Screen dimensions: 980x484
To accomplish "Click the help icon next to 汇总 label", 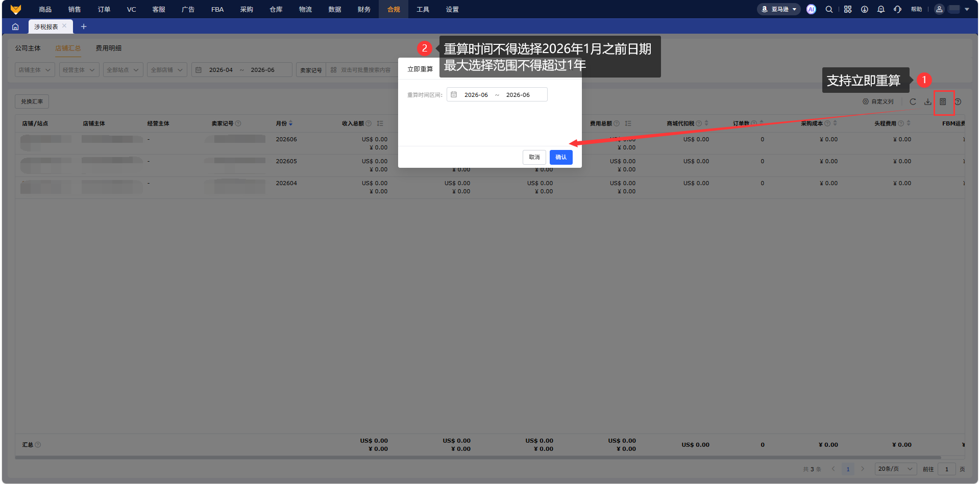I will click(x=38, y=445).
